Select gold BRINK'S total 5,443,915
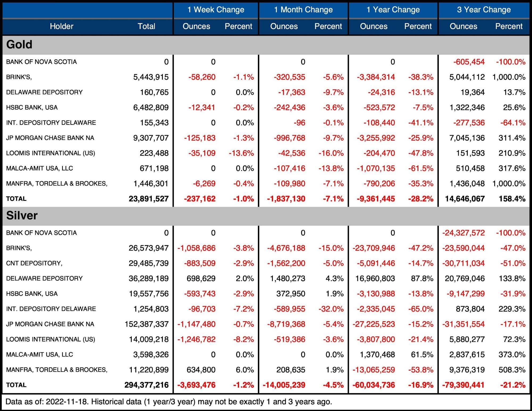Screen dimensions: 532x411 (151, 77)
